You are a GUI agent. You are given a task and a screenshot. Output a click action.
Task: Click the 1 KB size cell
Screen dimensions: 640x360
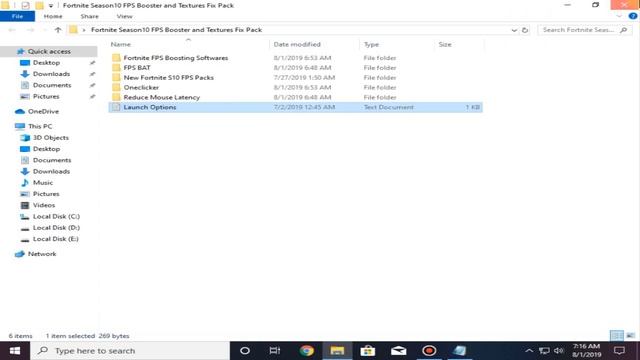[x=473, y=107]
